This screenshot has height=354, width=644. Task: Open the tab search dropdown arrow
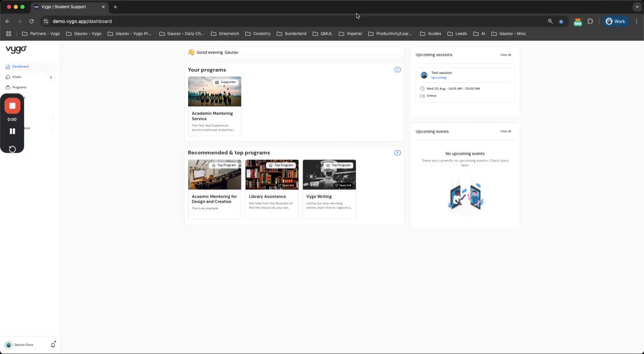pyautogui.click(x=637, y=7)
